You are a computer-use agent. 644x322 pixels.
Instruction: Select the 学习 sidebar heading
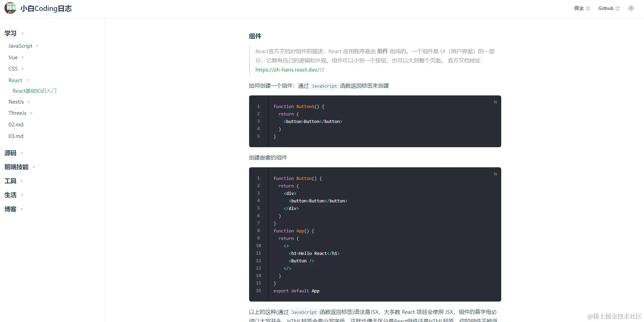point(11,33)
